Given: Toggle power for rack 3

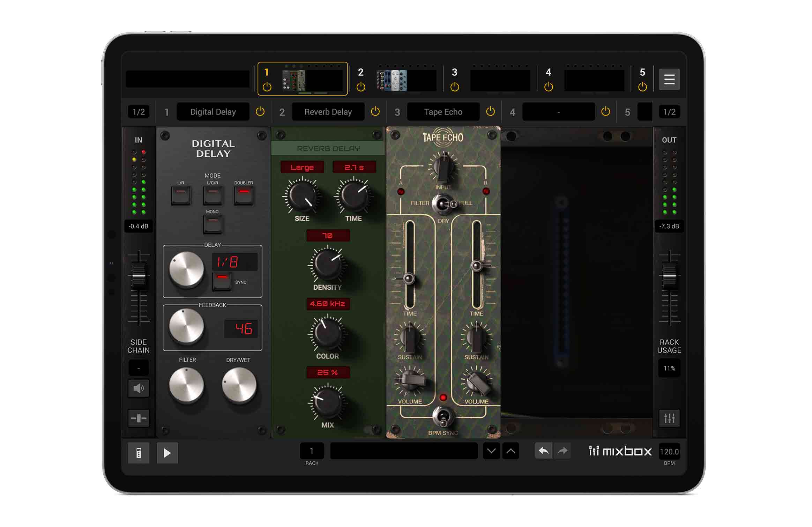Looking at the screenshot, I should [x=455, y=87].
